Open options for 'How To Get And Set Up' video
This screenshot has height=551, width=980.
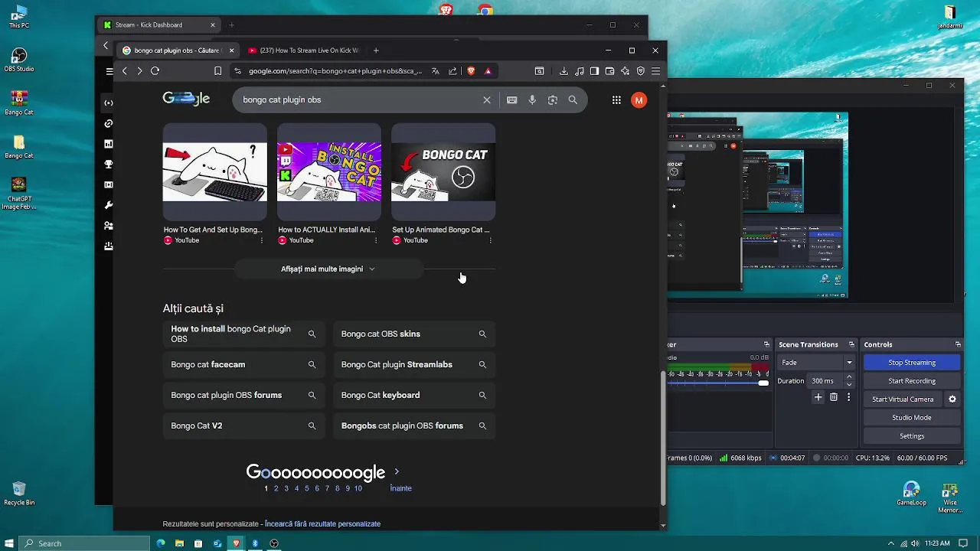(262, 240)
